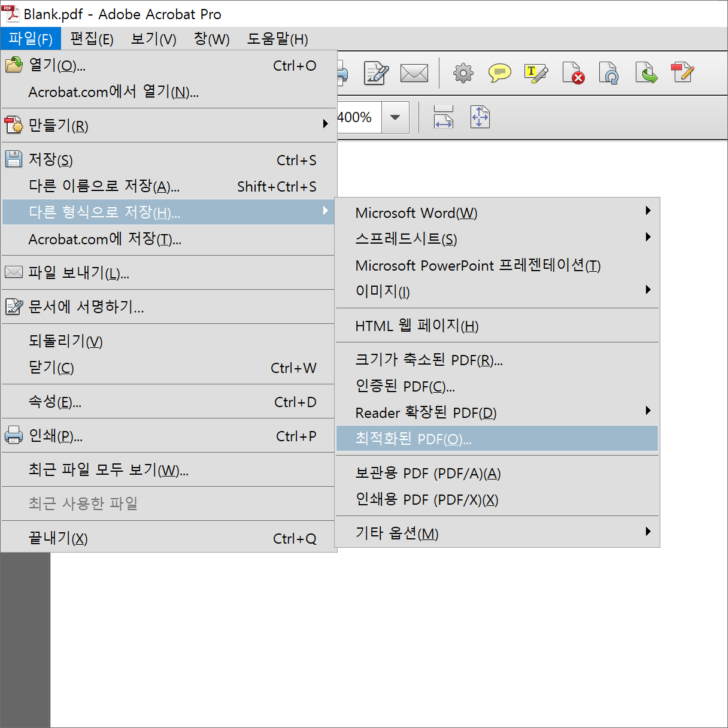The height and width of the screenshot is (728, 728).
Task: Expand the 기타 옵션(M) submenu arrow
Action: tap(648, 532)
